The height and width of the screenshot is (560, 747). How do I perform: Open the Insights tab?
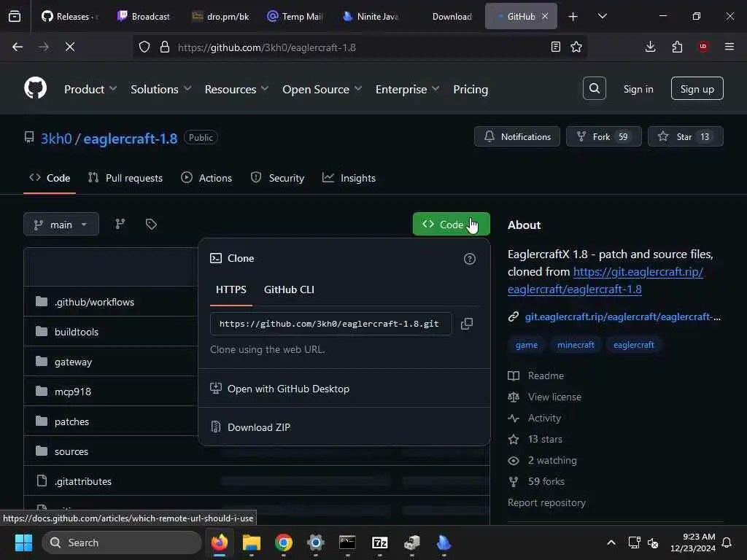point(349,178)
